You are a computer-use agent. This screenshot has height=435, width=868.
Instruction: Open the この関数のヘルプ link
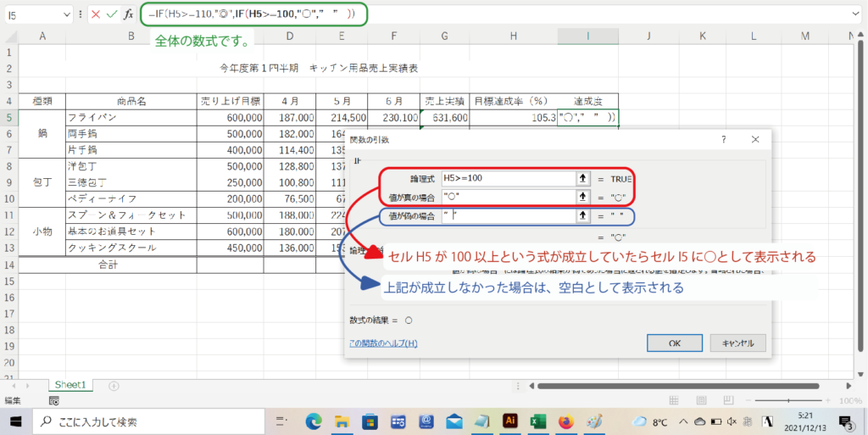pos(383,343)
